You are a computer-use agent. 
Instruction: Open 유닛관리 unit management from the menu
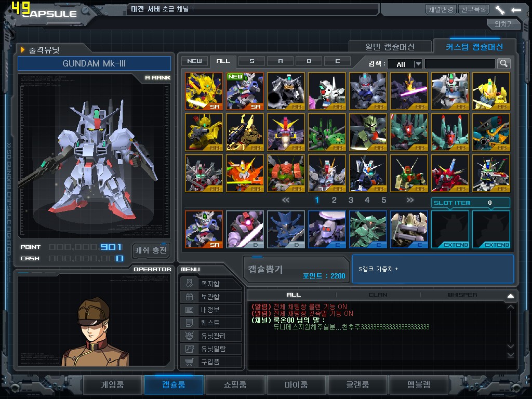(211, 336)
